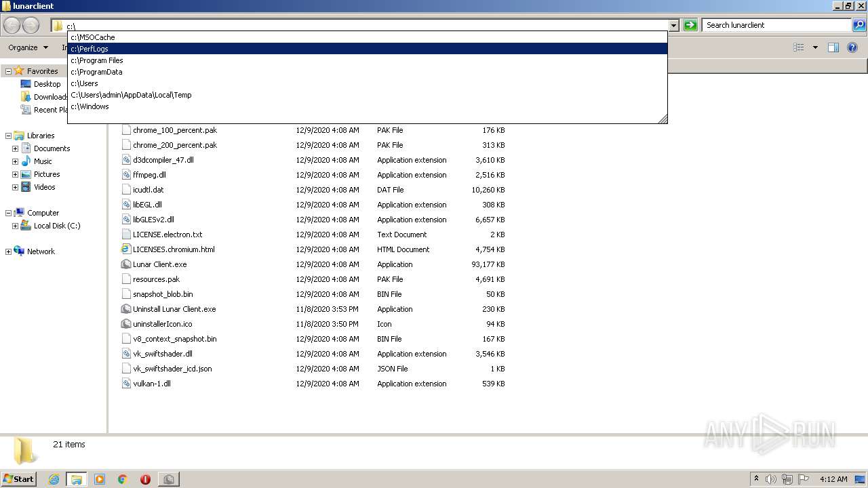868x488 pixels.
Task: Select the LICENSES.chromium.html file icon
Action: click(126, 249)
